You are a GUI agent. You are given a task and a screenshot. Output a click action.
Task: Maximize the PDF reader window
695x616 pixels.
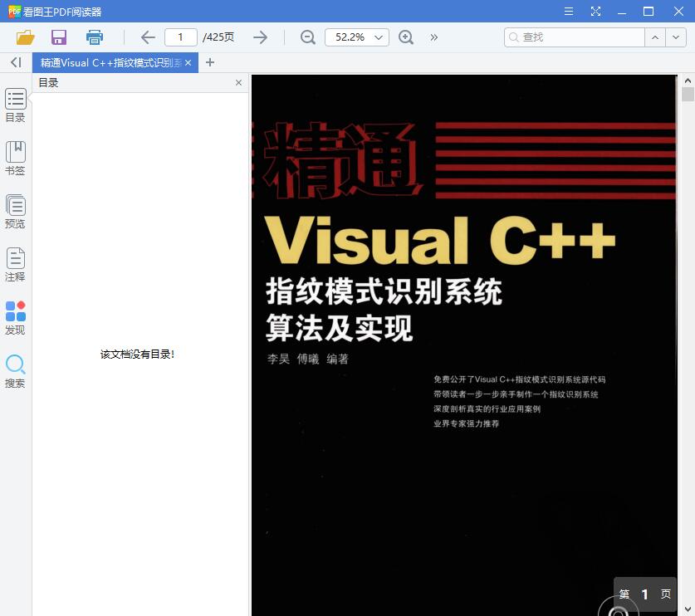coord(649,12)
